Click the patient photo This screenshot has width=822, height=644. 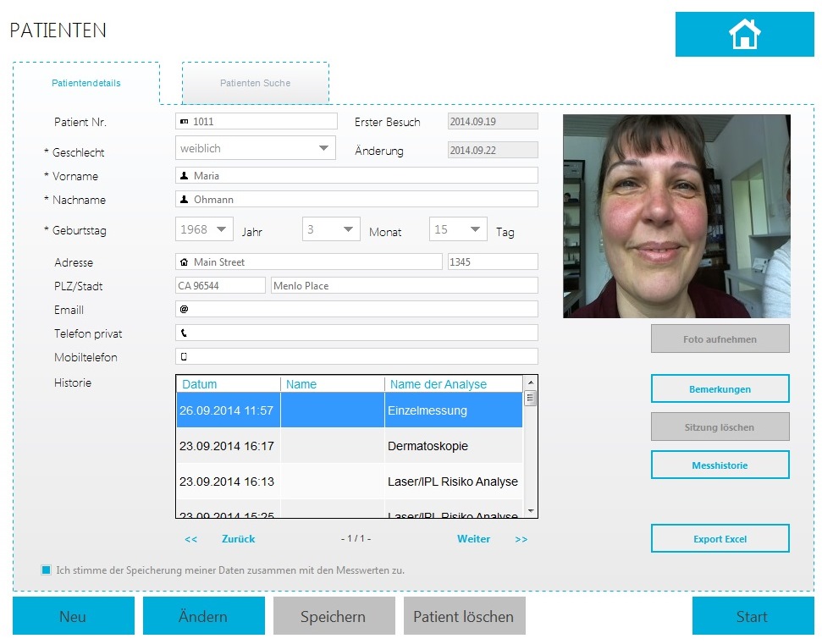coord(676,216)
